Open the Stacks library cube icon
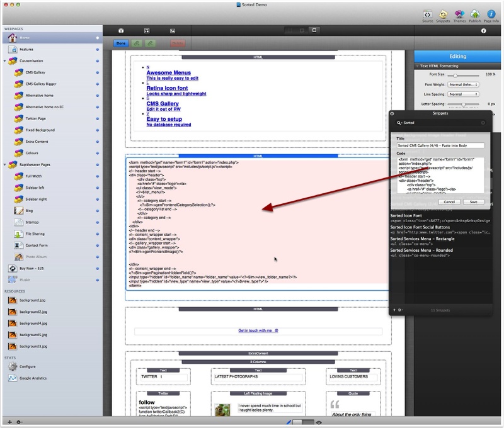Image resolution: width=504 pixels, height=428 pixels. (x=121, y=30)
